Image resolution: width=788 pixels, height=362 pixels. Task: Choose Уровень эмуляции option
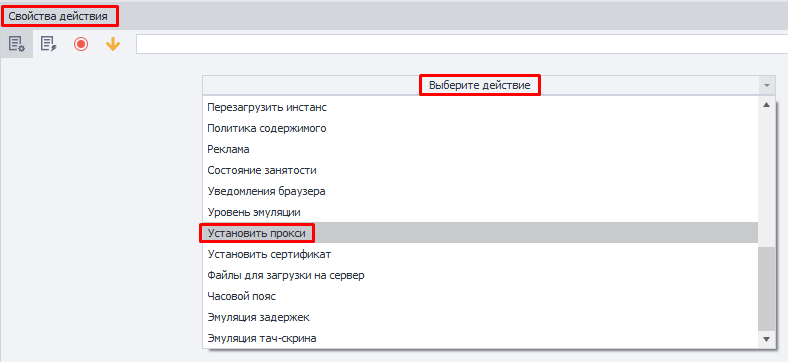tap(480, 212)
